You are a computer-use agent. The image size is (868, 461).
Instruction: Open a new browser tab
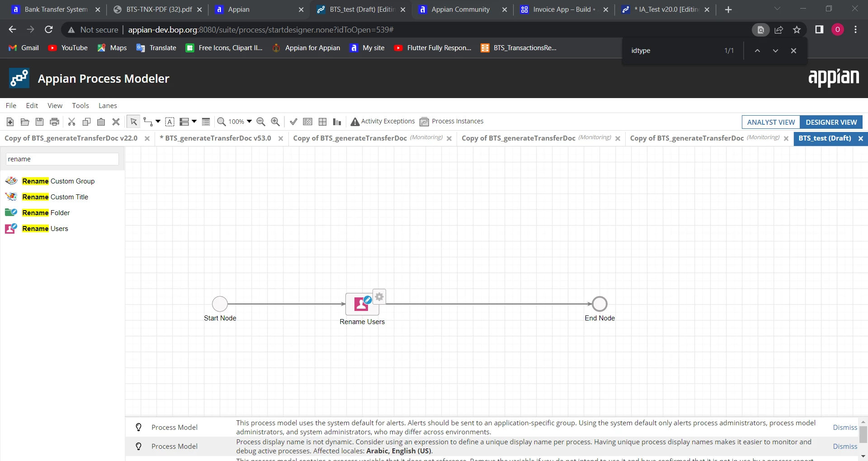point(728,9)
